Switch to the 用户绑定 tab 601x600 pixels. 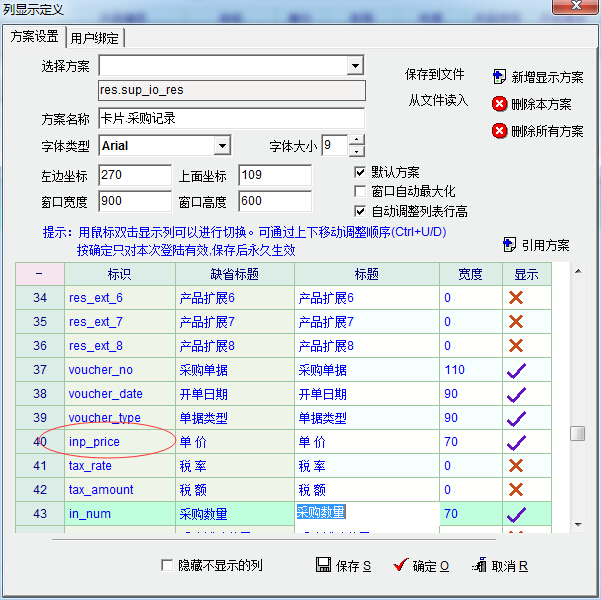[x=95, y=38]
